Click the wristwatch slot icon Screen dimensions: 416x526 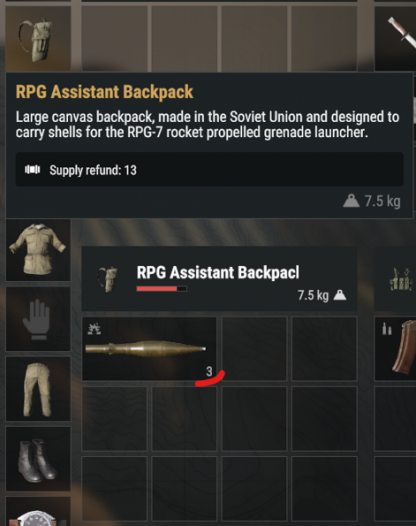click(38, 512)
